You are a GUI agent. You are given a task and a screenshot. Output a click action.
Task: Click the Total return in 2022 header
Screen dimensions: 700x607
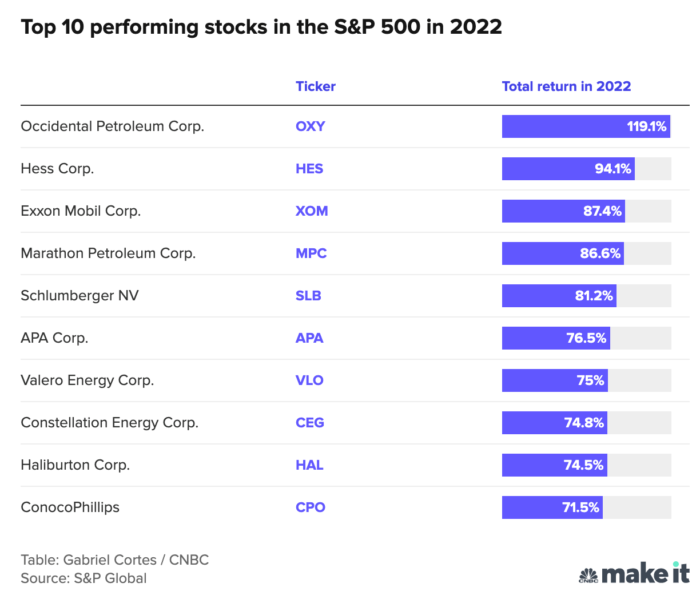(x=566, y=86)
